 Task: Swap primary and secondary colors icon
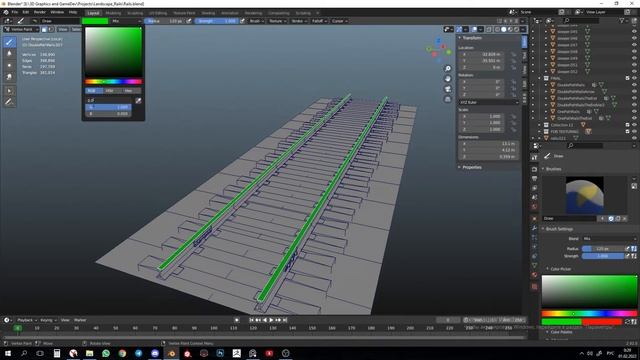click(x=628, y=322)
